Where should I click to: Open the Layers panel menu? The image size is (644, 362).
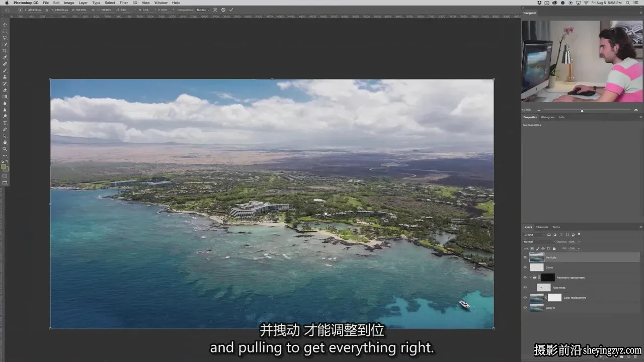[640, 227]
